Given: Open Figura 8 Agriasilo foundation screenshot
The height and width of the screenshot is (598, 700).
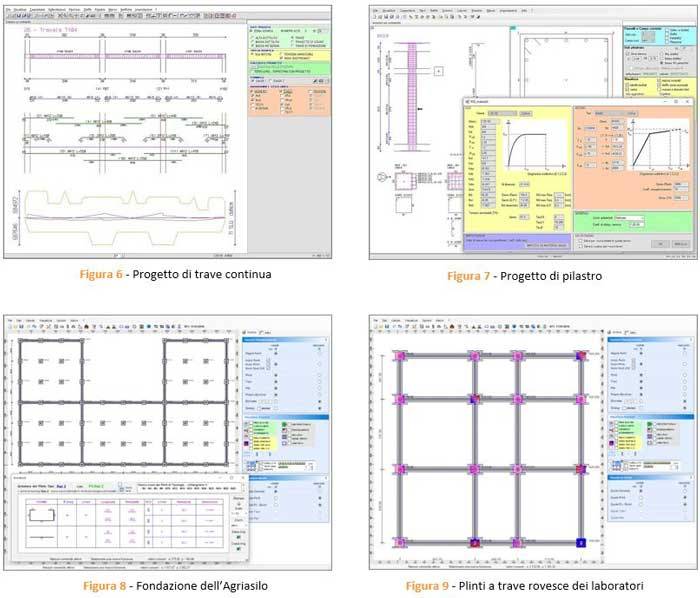Looking at the screenshot, I should (x=168, y=443).
